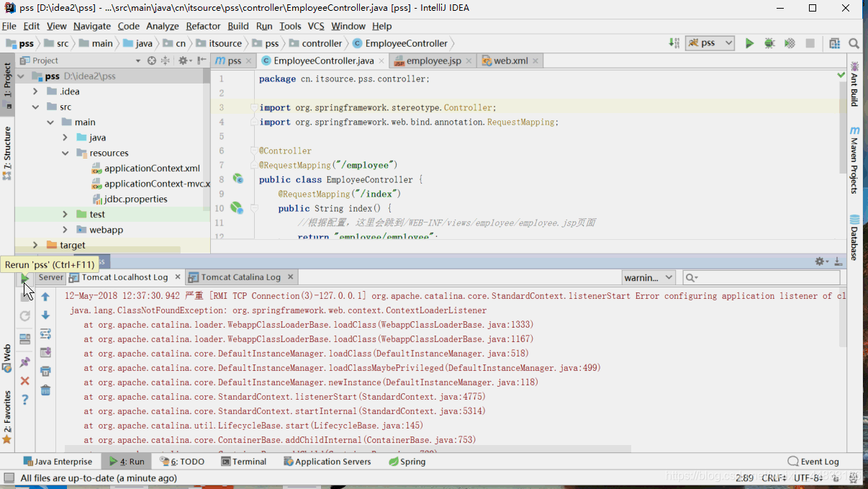Screen dimensions: 868x489
Task: Click Scroll to End icon in console
Action: 45,353
